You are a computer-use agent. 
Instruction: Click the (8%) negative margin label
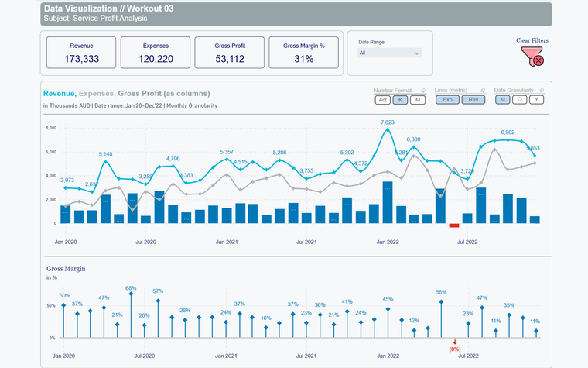pyautogui.click(x=454, y=349)
